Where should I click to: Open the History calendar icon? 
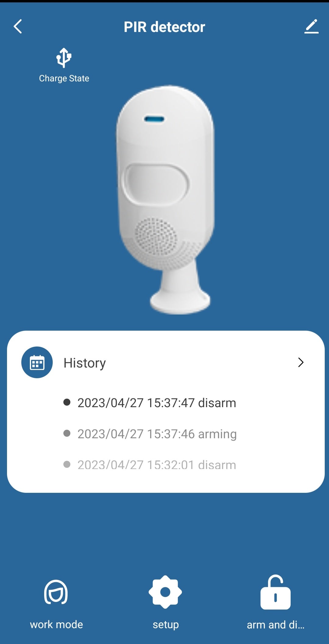tap(37, 362)
